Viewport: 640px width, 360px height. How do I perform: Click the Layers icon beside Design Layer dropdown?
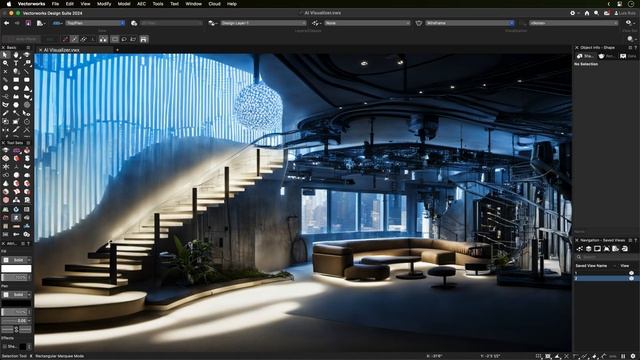pos(212,23)
